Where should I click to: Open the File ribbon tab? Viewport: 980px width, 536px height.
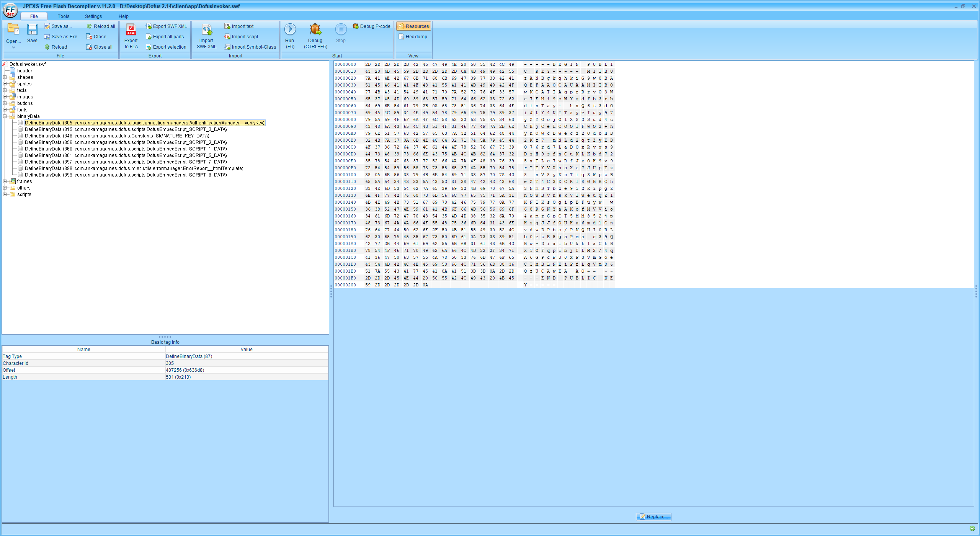[x=34, y=16]
